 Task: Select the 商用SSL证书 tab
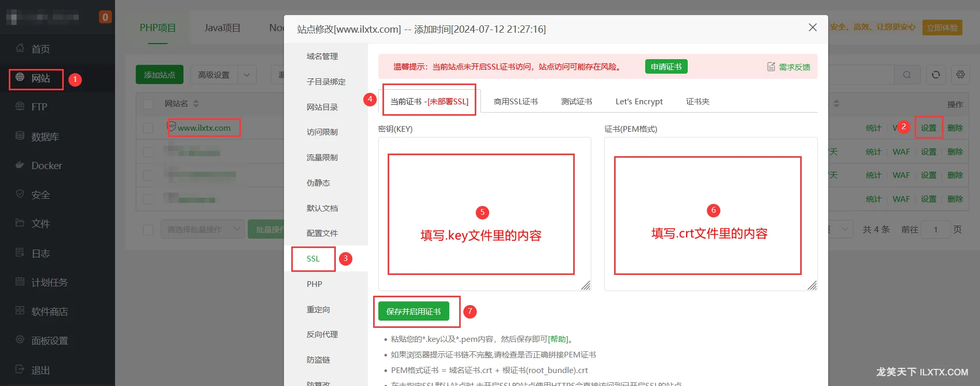click(516, 102)
